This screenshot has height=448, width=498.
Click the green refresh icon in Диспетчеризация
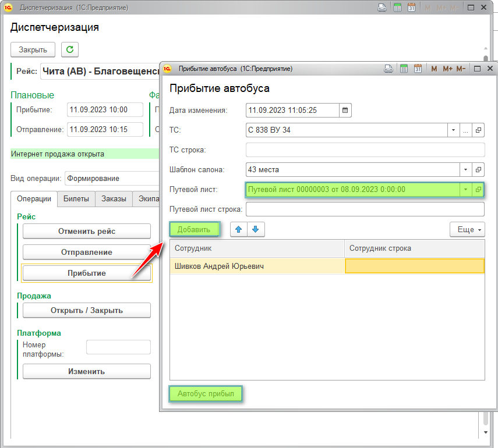[x=70, y=49]
